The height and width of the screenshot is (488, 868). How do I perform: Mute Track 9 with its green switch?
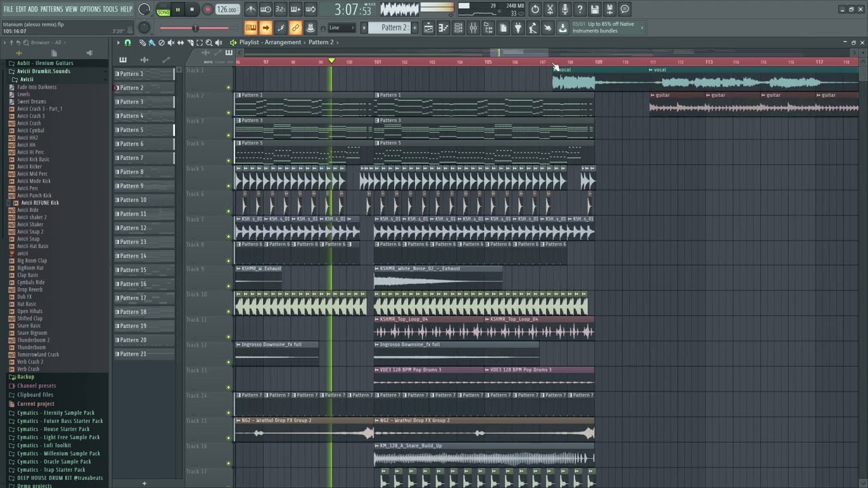click(229, 287)
